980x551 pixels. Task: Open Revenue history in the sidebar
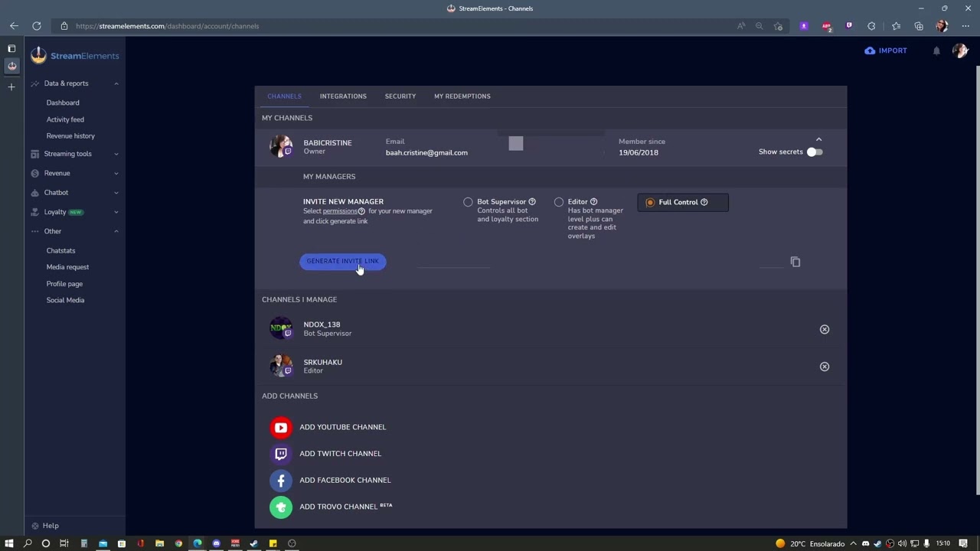click(70, 136)
